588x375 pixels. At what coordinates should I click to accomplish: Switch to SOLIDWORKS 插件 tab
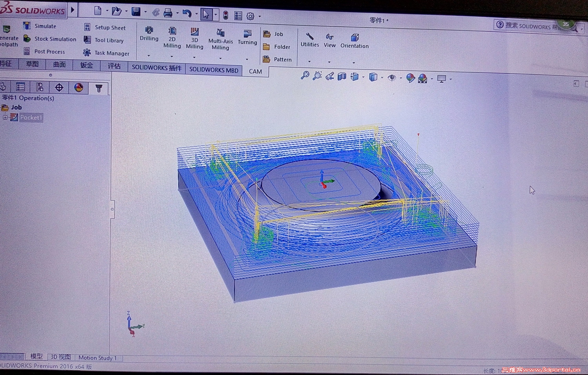[157, 67]
